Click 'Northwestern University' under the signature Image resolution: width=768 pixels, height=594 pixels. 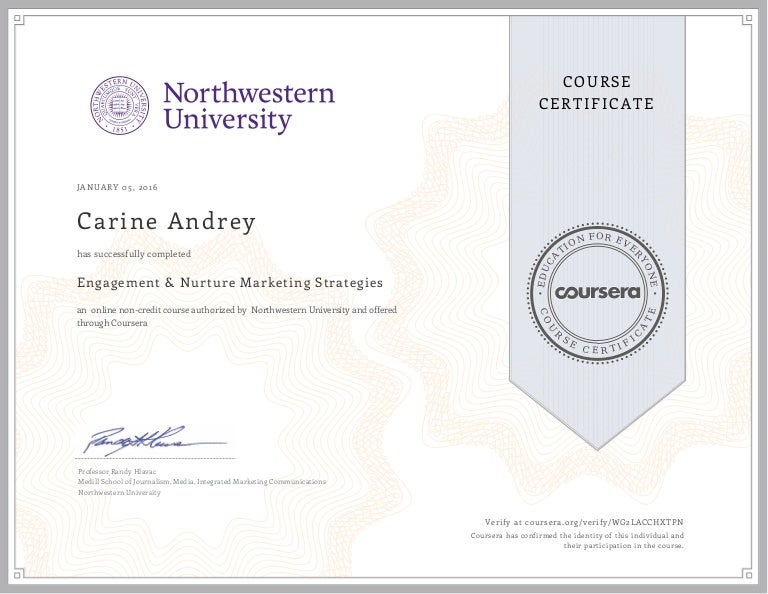coord(119,493)
